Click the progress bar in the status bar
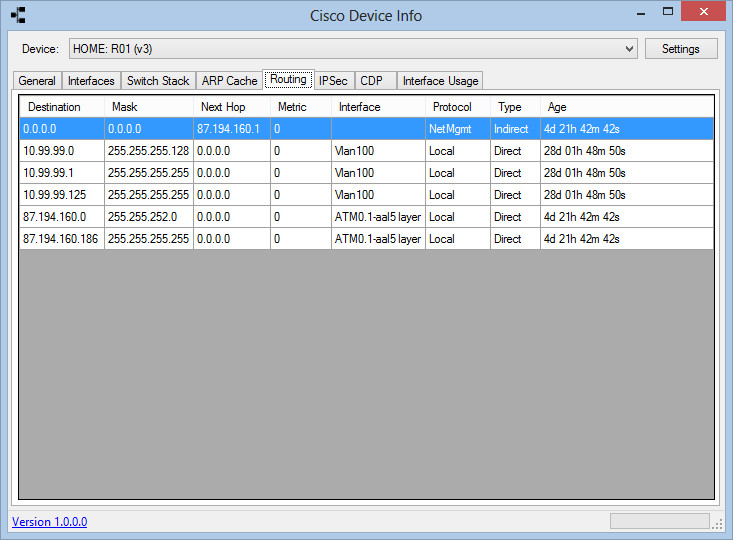The image size is (733, 540). click(660, 521)
